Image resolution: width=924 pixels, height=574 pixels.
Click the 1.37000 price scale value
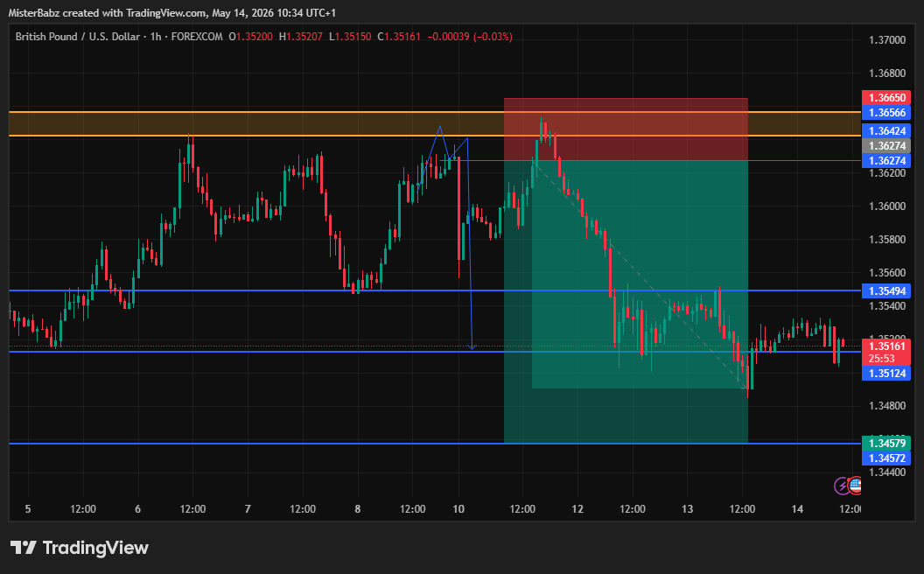(887, 40)
